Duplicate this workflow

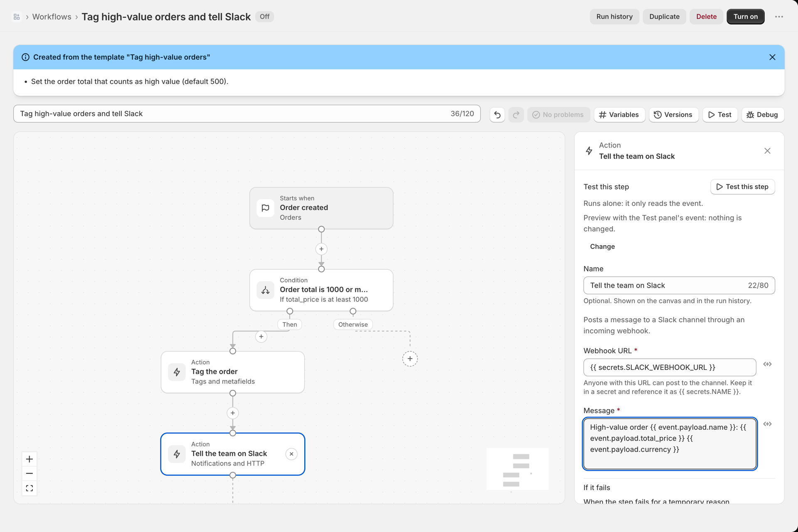664,17
